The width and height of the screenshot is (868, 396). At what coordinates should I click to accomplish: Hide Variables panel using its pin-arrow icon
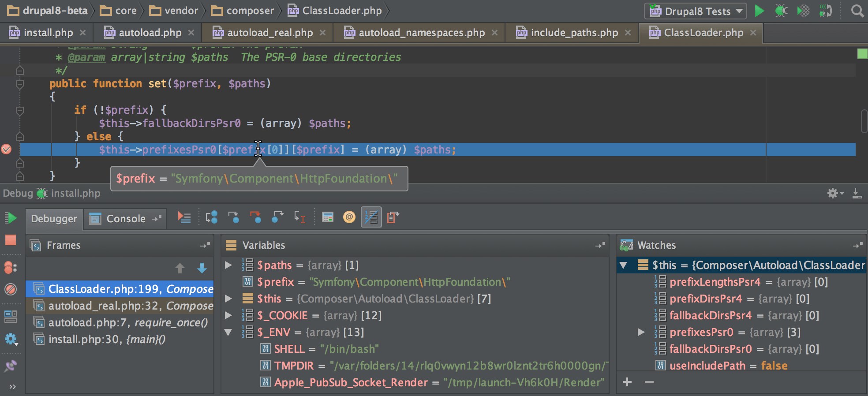point(600,245)
